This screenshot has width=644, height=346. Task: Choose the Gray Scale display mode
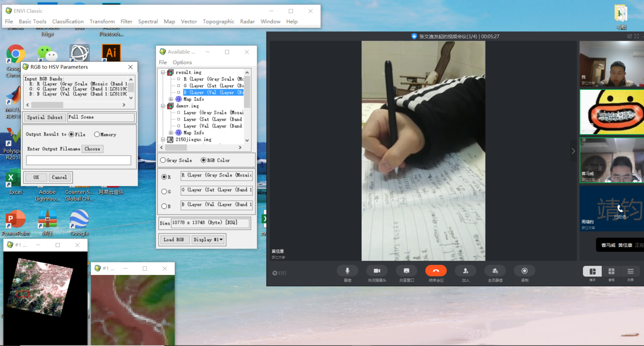(163, 160)
